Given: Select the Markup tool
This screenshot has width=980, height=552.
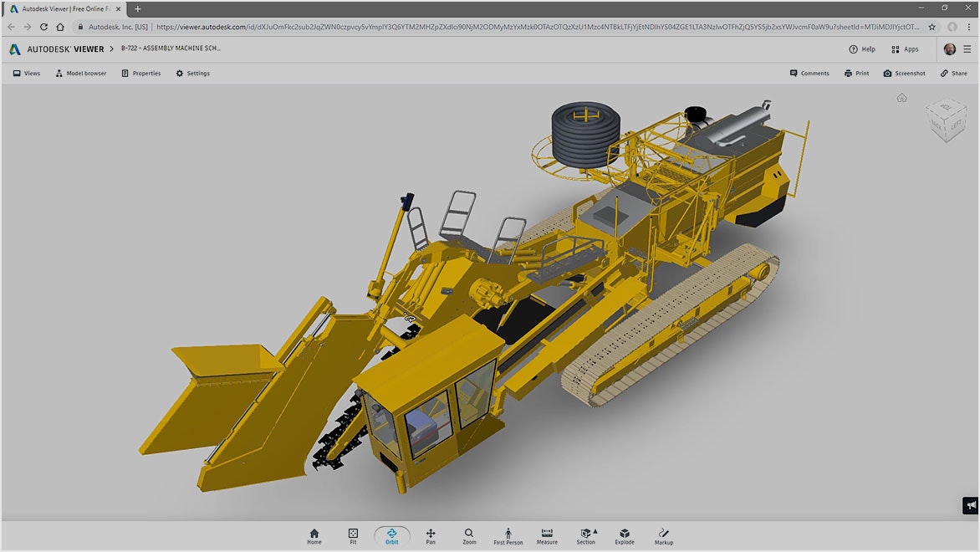Looking at the screenshot, I should coord(664,535).
